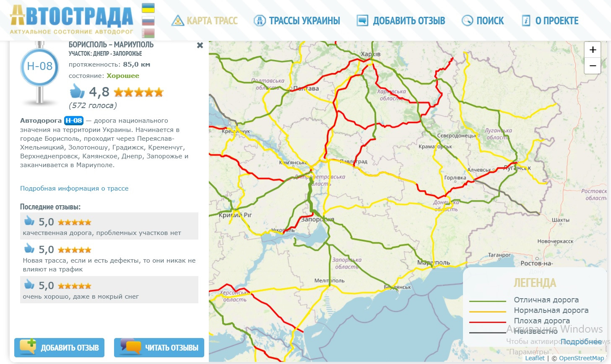Image resolution: width=611 pixels, height=364 pixels.
Task: Click the 'состояние: Хорошее' status text
Action: point(104,76)
